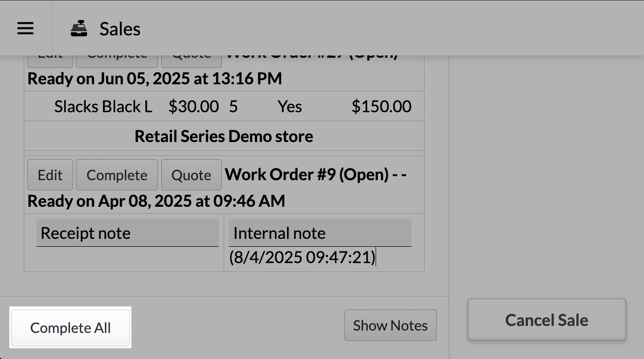The width and height of the screenshot is (644, 359).
Task: Edit Work Order #9
Action: click(50, 175)
